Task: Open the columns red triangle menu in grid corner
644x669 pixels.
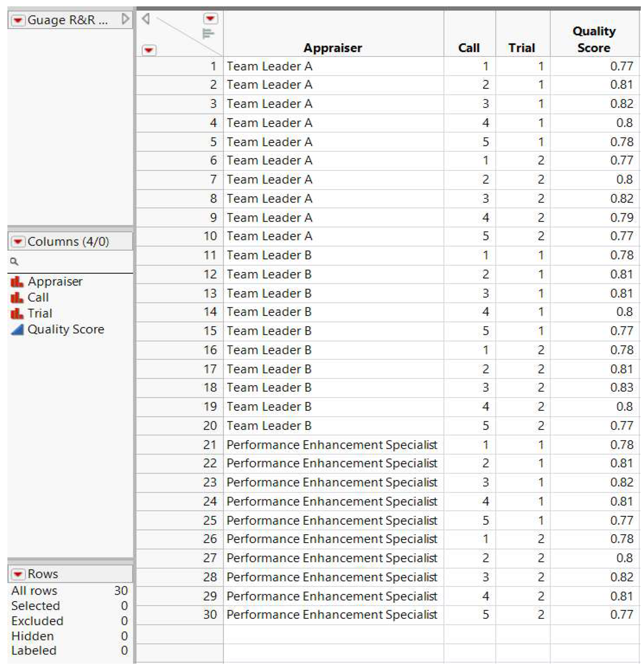Action: (x=211, y=18)
